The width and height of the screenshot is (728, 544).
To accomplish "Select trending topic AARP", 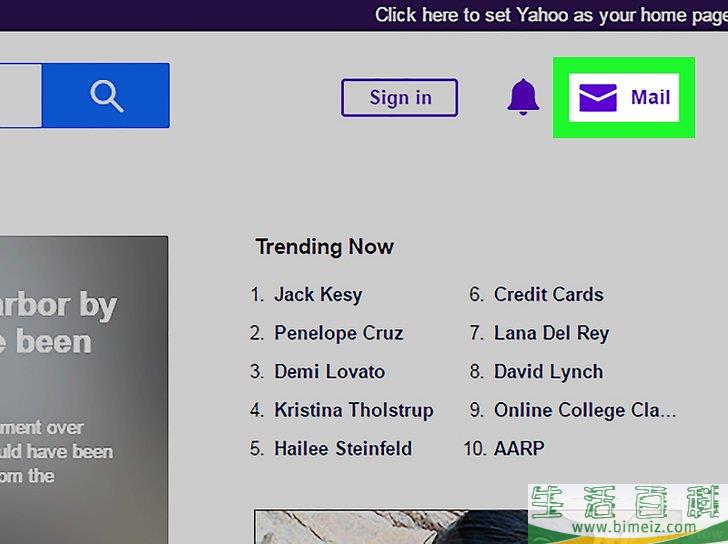I will [x=519, y=448].
